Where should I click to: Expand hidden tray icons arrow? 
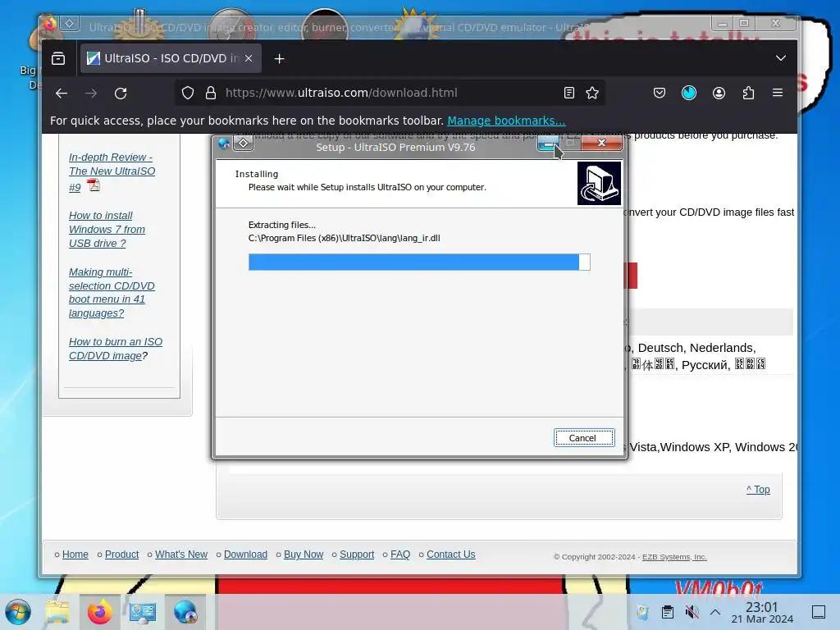715,612
